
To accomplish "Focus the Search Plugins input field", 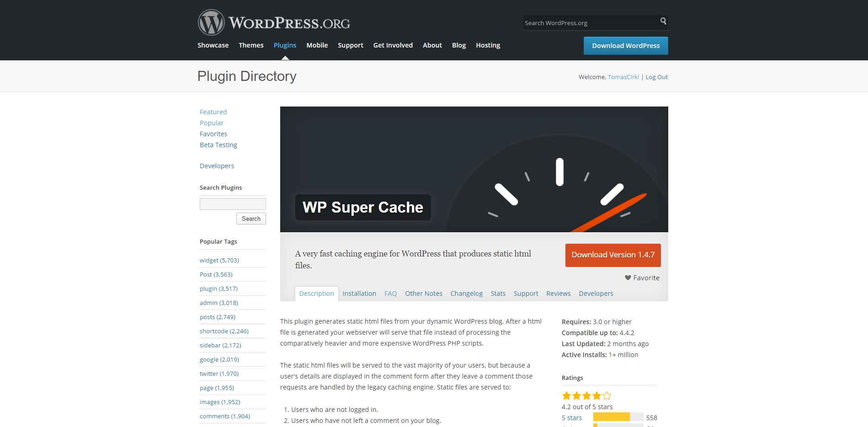I will tap(233, 204).
